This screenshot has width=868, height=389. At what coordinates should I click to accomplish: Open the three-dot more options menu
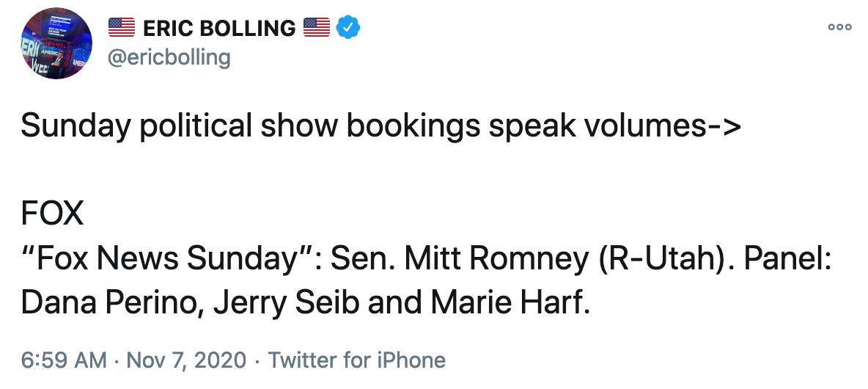(839, 26)
